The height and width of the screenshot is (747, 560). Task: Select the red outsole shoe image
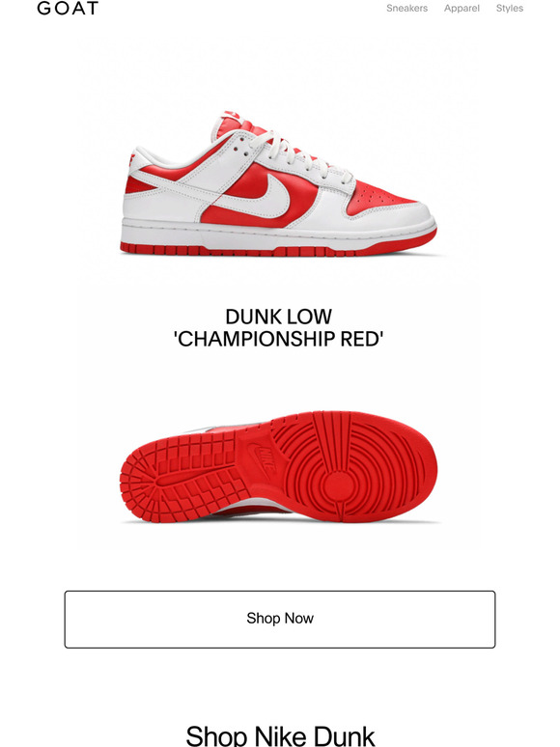pyautogui.click(x=279, y=467)
